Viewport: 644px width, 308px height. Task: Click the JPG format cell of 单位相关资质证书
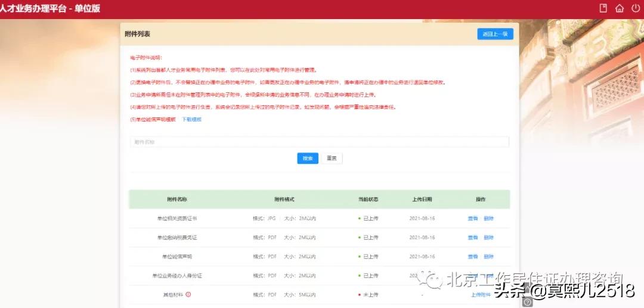coord(264,219)
